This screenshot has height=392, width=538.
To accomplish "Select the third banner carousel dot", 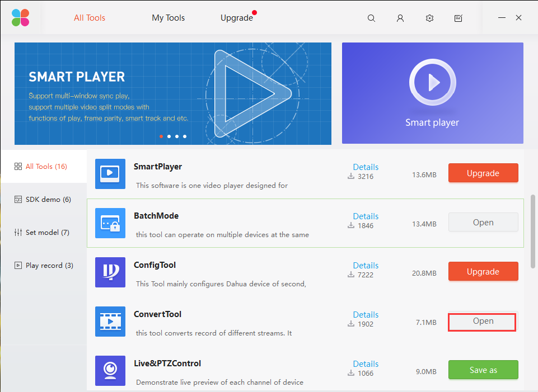I will [x=177, y=136].
